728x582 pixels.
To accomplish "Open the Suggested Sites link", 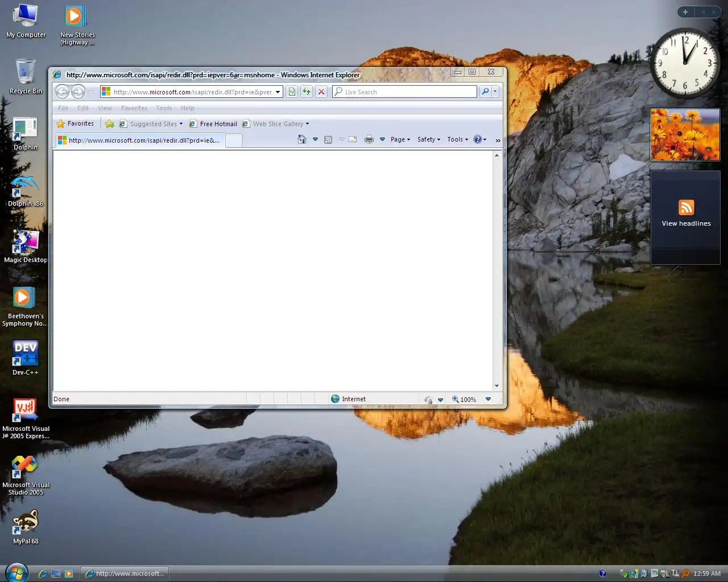I will point(151,124).
